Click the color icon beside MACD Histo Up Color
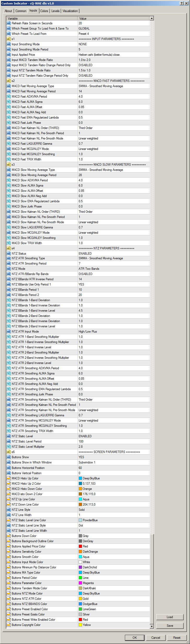This screenshot has width=190, height=644. coord(9,478)
